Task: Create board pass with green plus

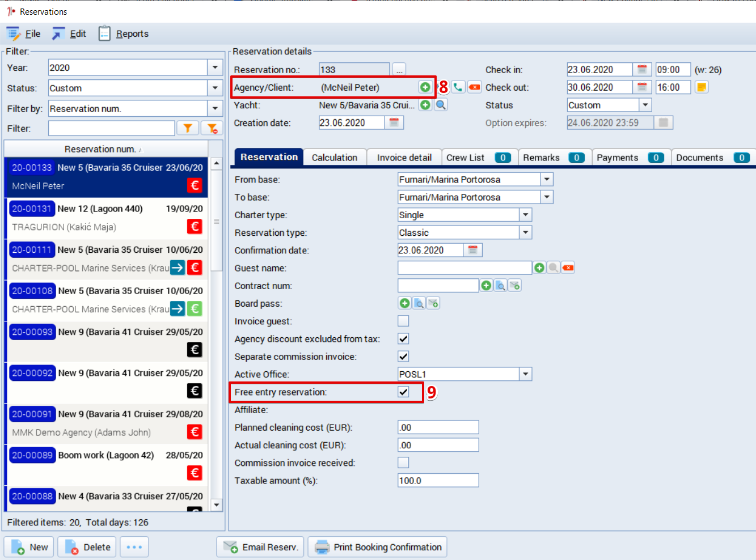Action: [x=404, y=303]
